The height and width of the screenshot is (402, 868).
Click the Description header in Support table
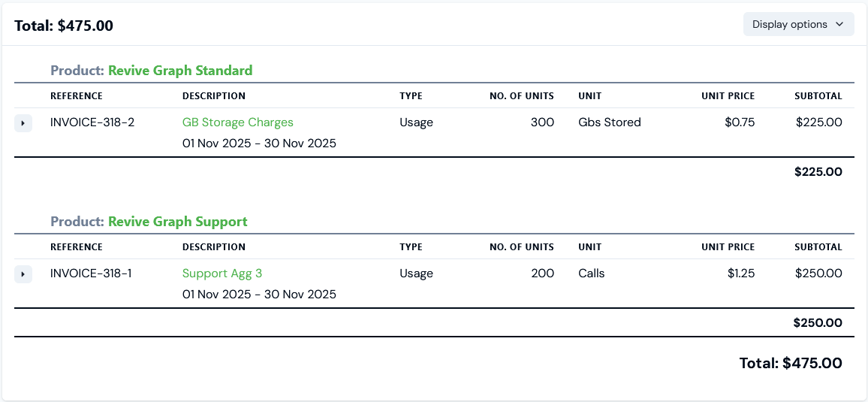coord(213,247)
